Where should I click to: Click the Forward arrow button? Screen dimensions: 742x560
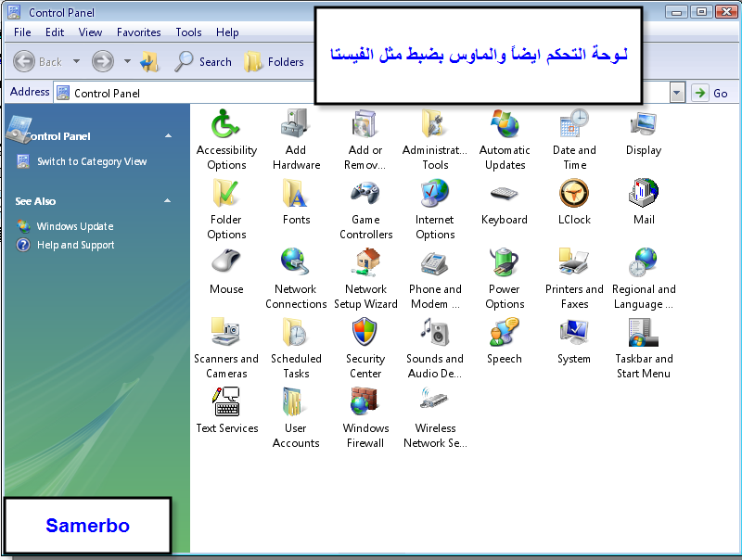pos(103,61)
